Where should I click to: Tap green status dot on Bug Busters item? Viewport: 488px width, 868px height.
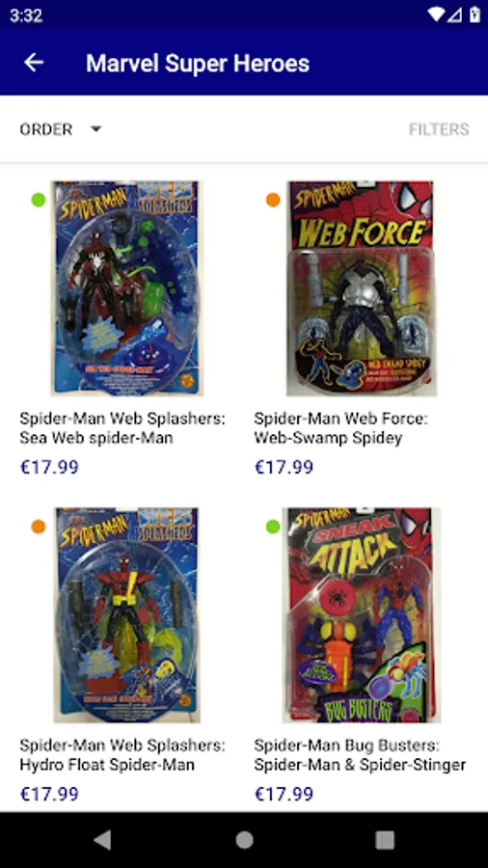[273, 527]
